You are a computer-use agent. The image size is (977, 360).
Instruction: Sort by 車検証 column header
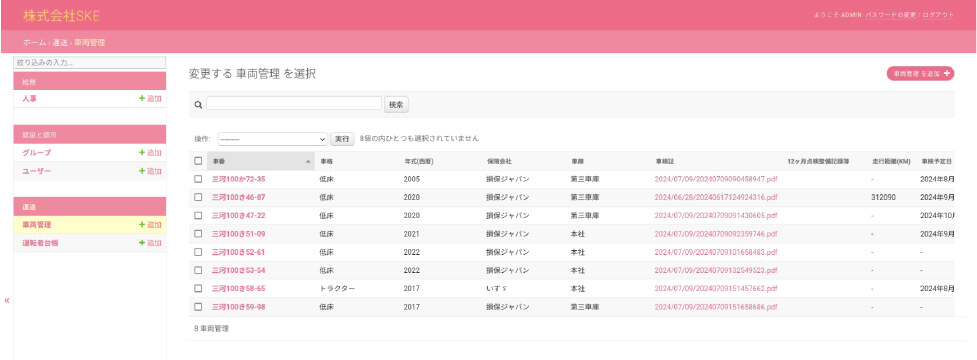click(665, 161)
